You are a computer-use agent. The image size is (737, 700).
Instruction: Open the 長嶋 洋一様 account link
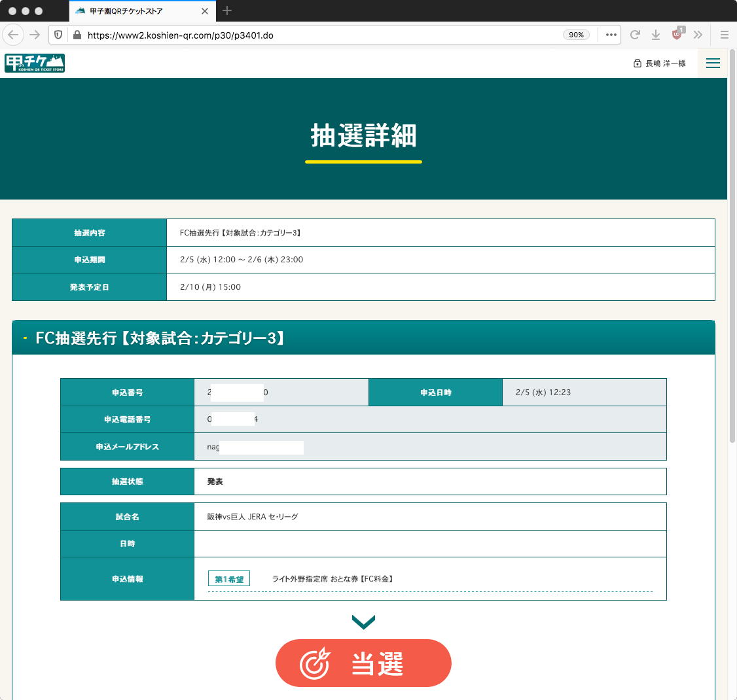pos(660,63)
